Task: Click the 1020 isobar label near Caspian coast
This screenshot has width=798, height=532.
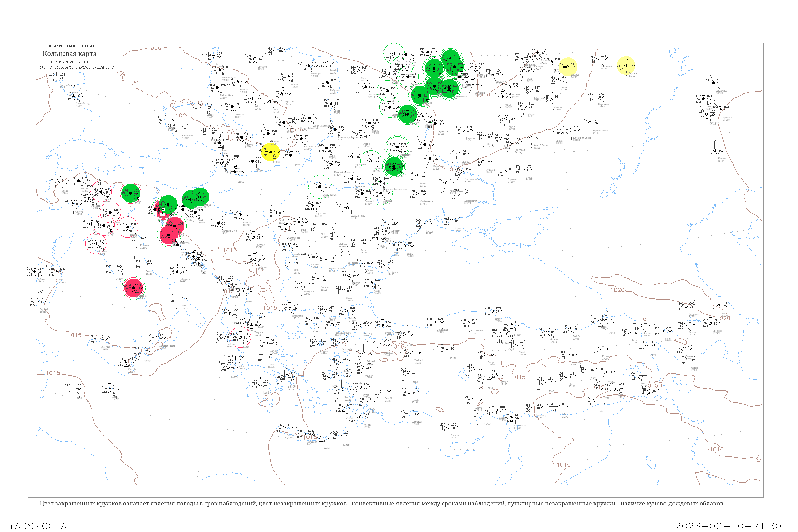Action: coord(723,318)
